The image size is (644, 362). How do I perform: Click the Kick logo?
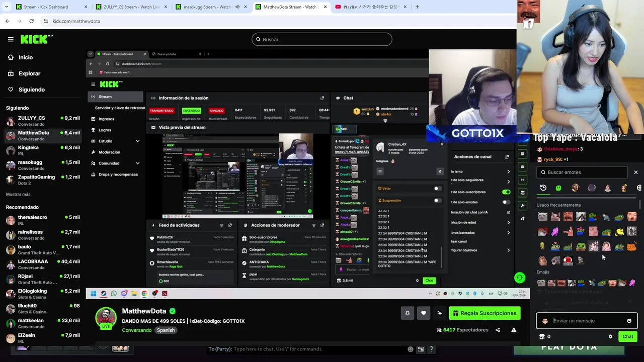point(37,39)
